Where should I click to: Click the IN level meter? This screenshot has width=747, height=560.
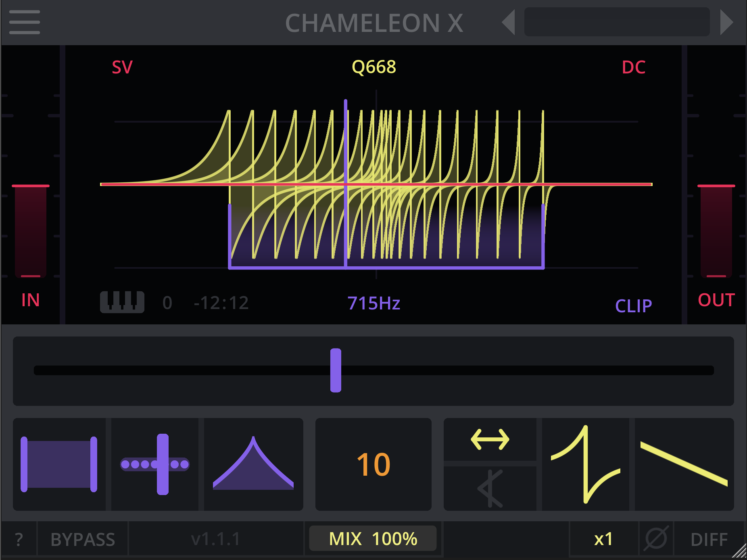tap(31, 231)
